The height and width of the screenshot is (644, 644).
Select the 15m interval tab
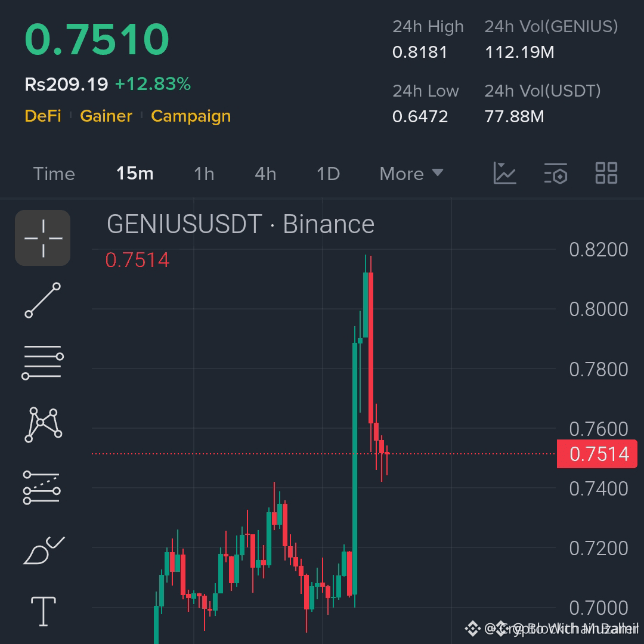point(135,174)
